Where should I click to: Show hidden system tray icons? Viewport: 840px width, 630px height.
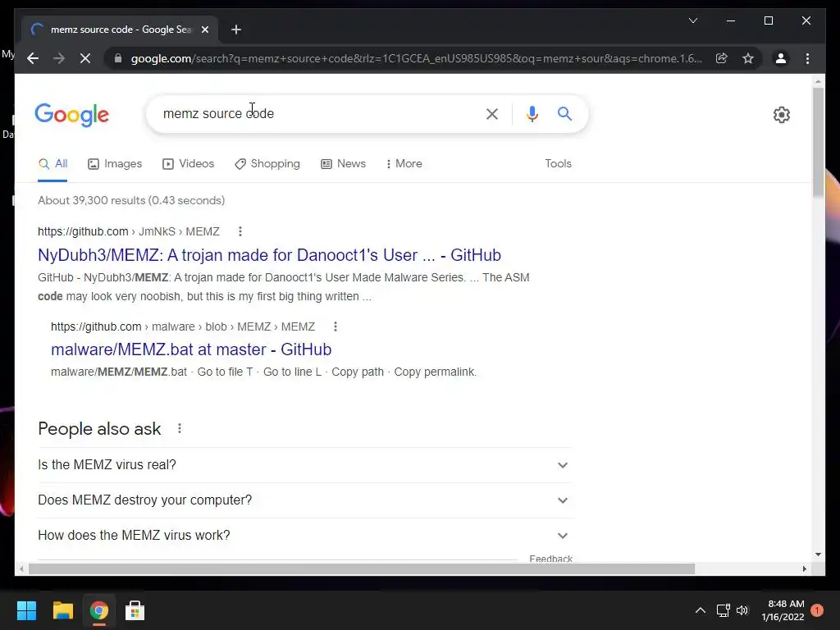point(701,610)
